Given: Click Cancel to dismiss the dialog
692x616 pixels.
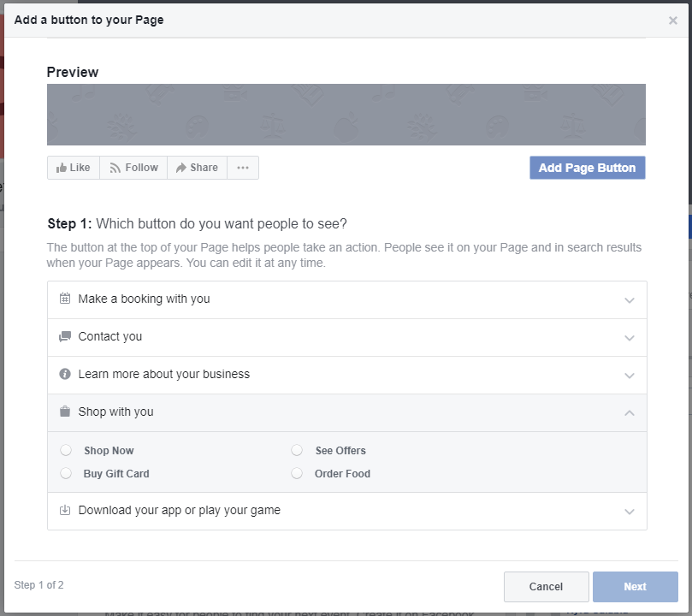Looking at the screenshot, I should pos(546,586).
